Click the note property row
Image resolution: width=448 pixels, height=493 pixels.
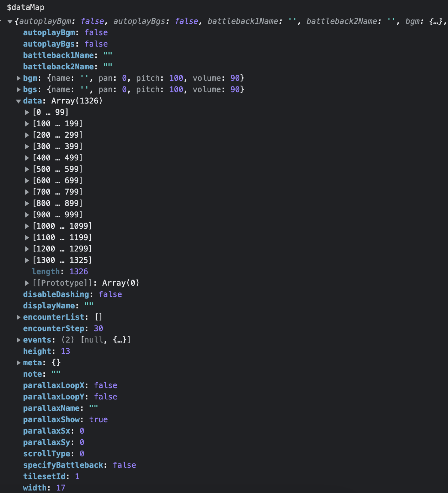(x=42, y=374)
